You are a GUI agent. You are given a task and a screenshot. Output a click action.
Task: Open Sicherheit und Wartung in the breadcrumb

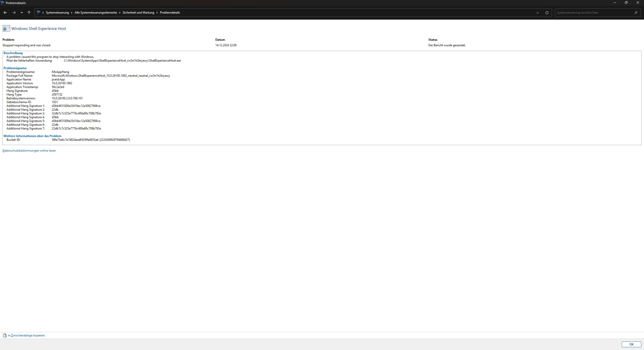[138, 13]
